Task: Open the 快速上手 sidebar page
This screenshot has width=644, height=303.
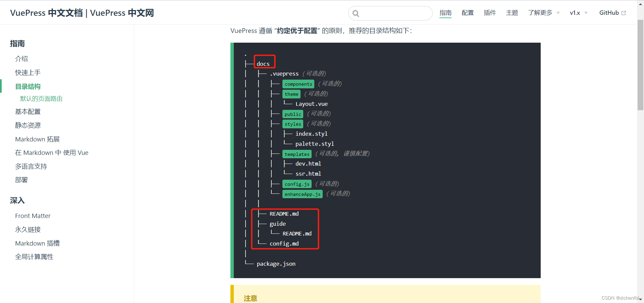Action: tap(28, 73)
